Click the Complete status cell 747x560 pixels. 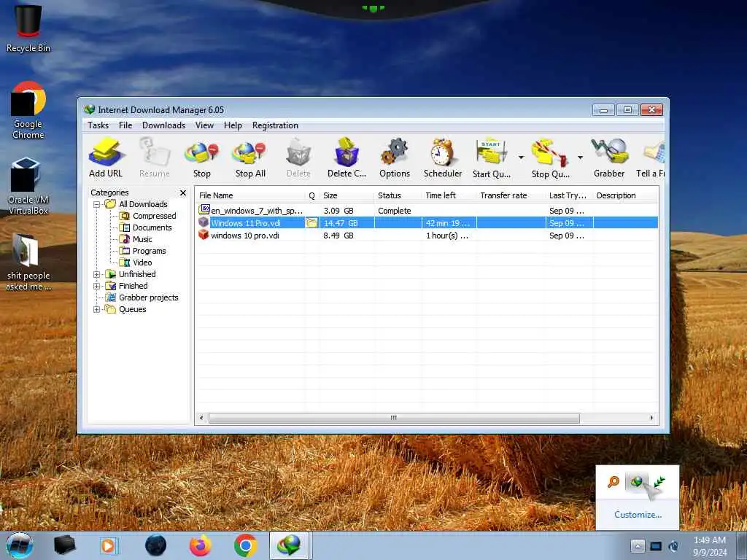coord(395,211)
